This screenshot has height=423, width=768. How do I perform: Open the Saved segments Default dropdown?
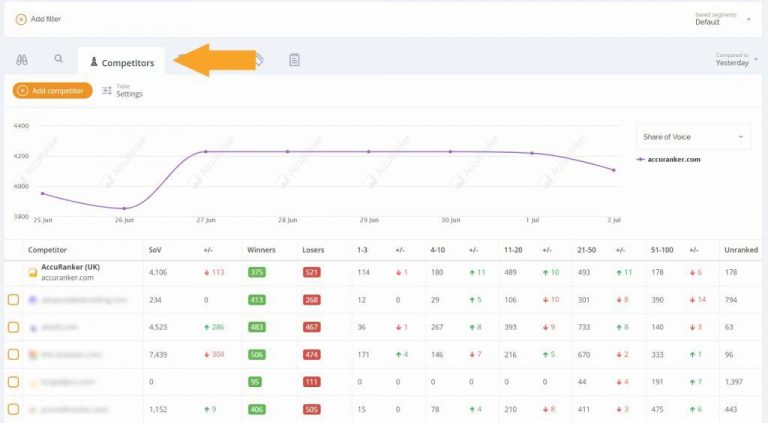722,19
